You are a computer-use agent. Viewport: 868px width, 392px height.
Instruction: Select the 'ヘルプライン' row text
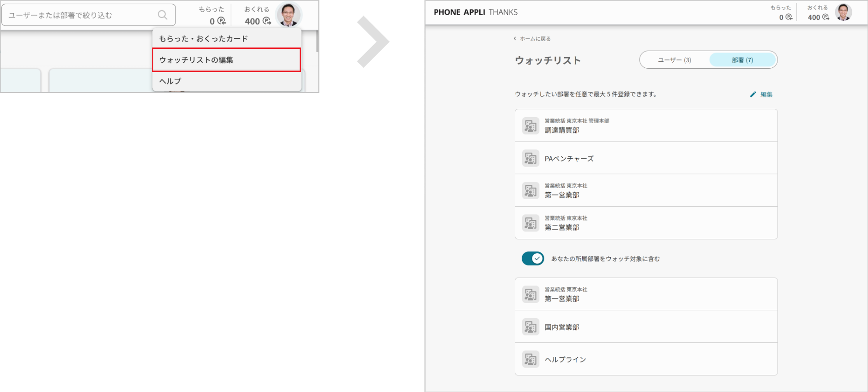click(565, 359)
